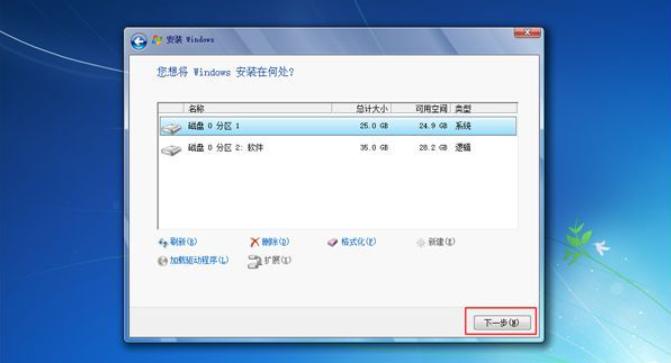
Task: Click the 扩展 drive icon
Action: pos(254,262)
